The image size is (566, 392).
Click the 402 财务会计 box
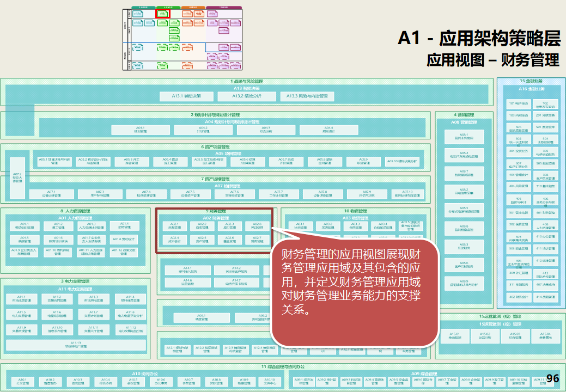(519, 297)
